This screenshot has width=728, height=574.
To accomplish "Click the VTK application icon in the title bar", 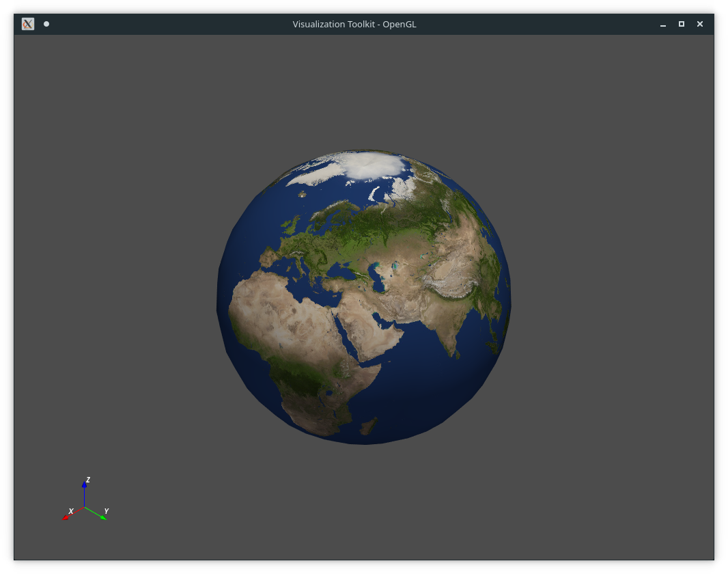I will (27, 23).
